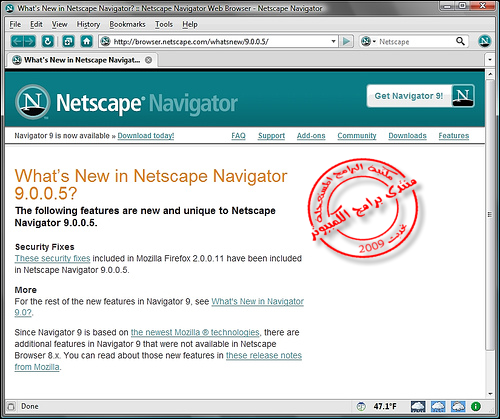500x420 pixels.
Task: Click the newest Mozilla technologies link
Action: tap(195, 332)
